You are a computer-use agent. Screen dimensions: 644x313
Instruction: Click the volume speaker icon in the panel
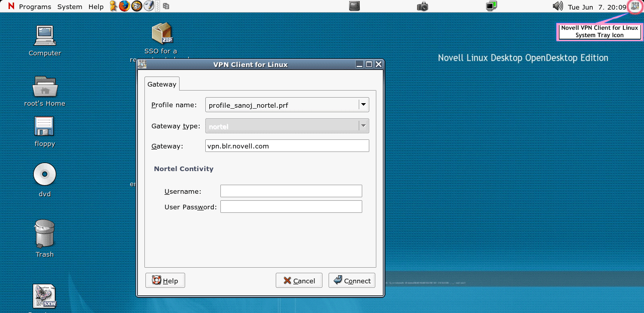tap(557, 7)
